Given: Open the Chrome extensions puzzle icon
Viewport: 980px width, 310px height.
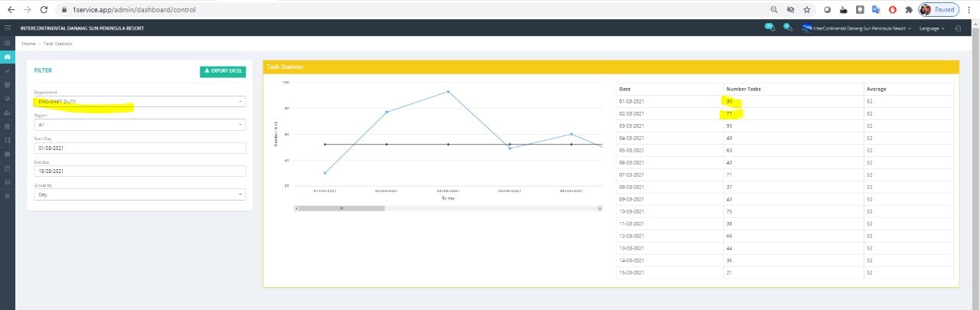Looking at the screenshot, I should [909, 10].
